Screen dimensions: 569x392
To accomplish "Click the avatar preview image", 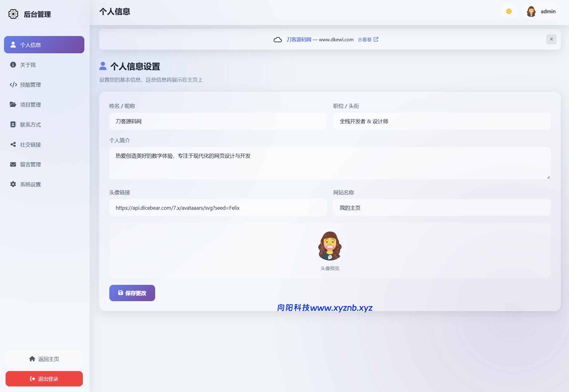I will pyautogui.click(x=330, y=245).
